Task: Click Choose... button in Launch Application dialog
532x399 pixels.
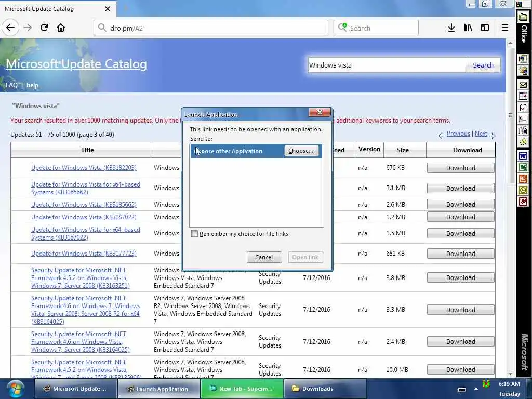Action: pyautogui.click(x=301, y=151)
